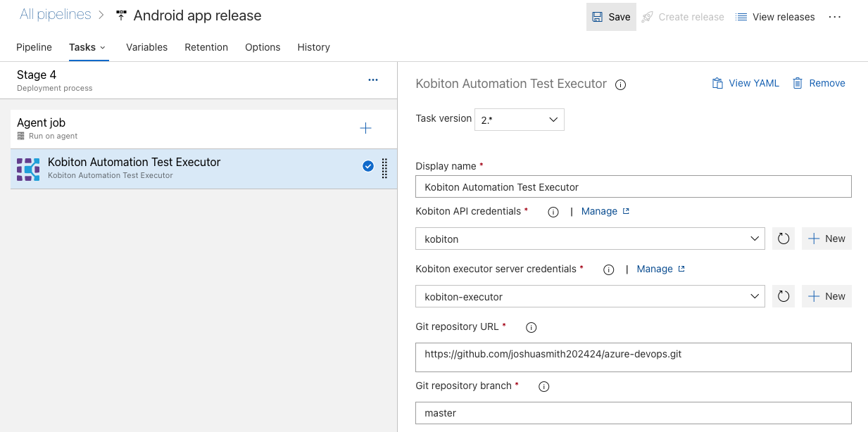Click the Task version label
The width and height of the screenshot is (868, 432).
coord(444,118)
